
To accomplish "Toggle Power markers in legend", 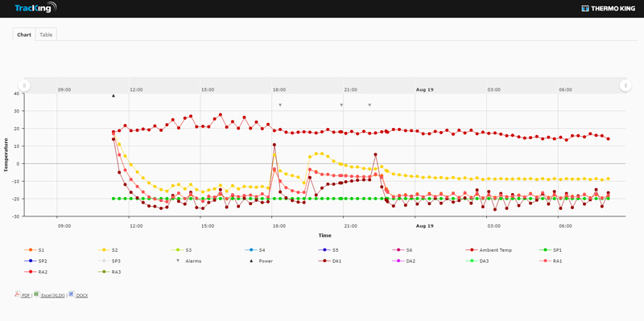I will click(261, 261).
